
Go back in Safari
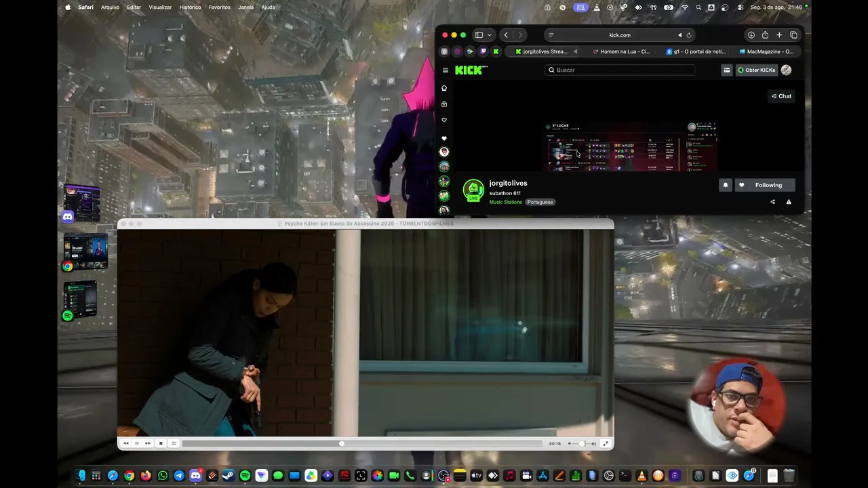(x=506, y=35)
